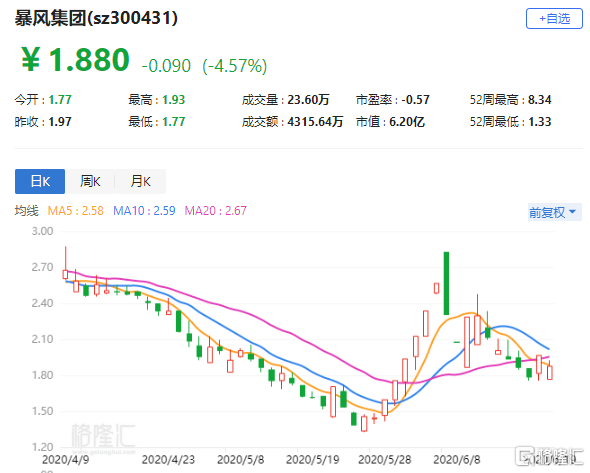Click date label 2020/4/23
The image size is (590, 473).
(x=168, y=459)
